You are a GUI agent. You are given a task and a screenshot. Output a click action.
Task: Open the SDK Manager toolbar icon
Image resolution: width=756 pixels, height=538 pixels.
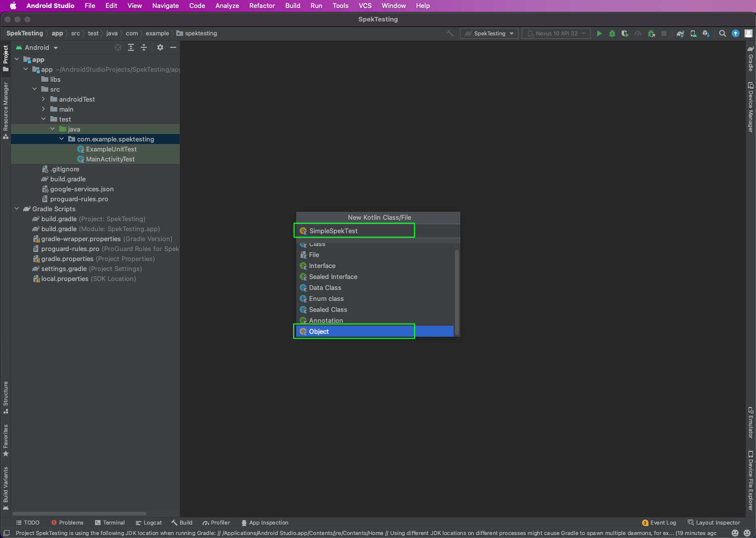[706, 33]
